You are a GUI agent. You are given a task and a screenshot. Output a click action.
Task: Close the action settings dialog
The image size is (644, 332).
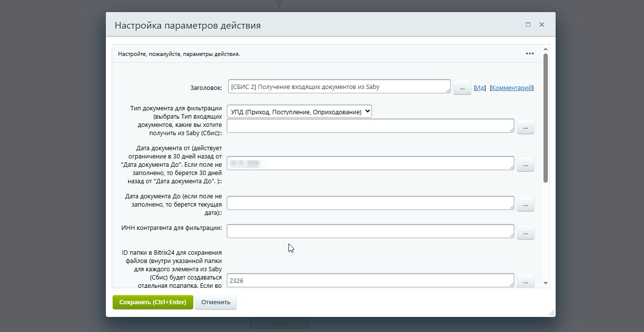pos(542,25)
